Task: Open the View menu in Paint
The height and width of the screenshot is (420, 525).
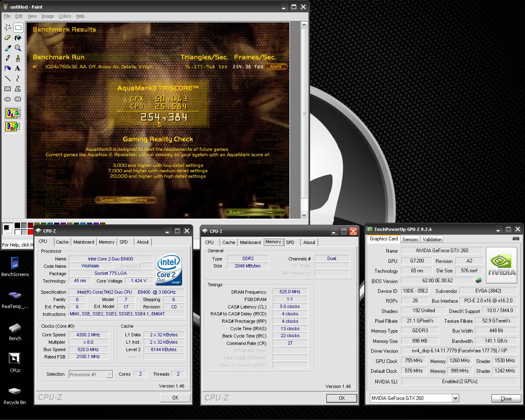Action: point(32,16)
